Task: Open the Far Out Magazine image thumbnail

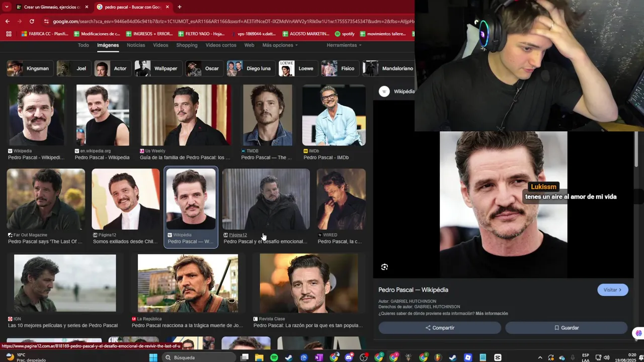Action: click(46, 199)
